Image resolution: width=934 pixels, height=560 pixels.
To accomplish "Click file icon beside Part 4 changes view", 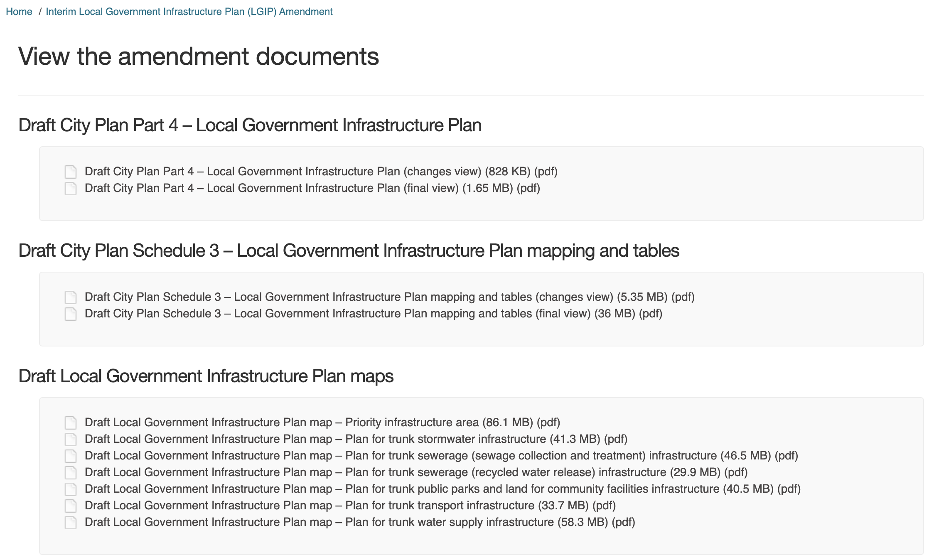I will click(71, 172).
